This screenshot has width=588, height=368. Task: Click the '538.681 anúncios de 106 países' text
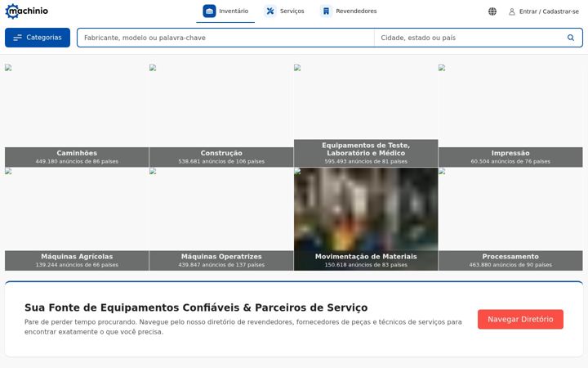click(x=221, y=161)
